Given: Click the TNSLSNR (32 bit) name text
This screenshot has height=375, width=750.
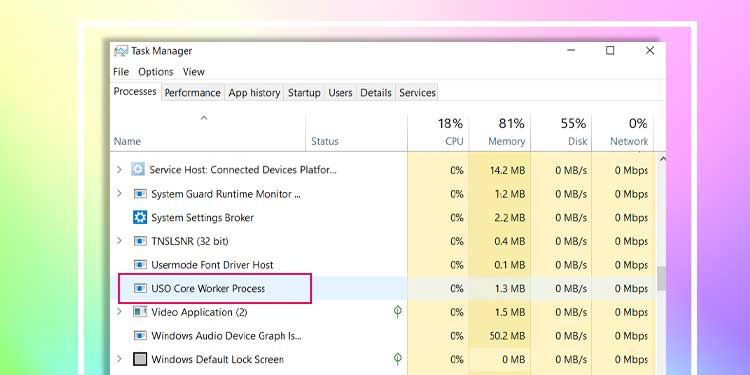Looking at the screenshot, I should [190, 241].
